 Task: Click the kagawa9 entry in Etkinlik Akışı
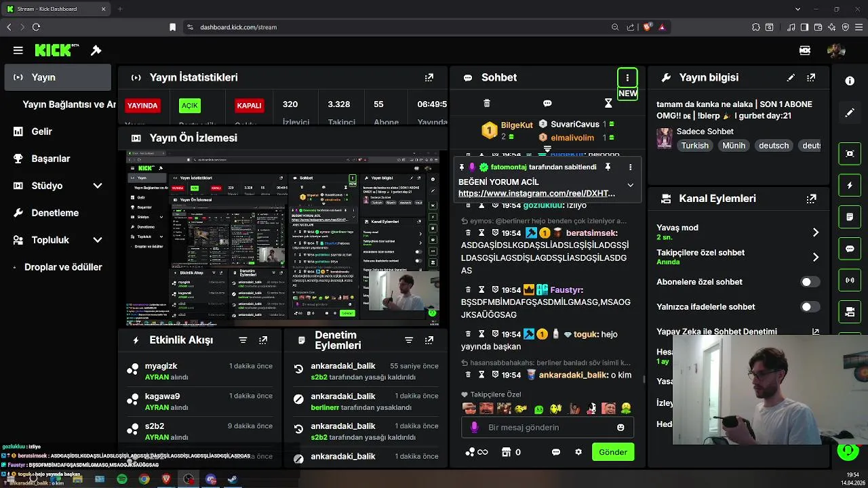199,401
